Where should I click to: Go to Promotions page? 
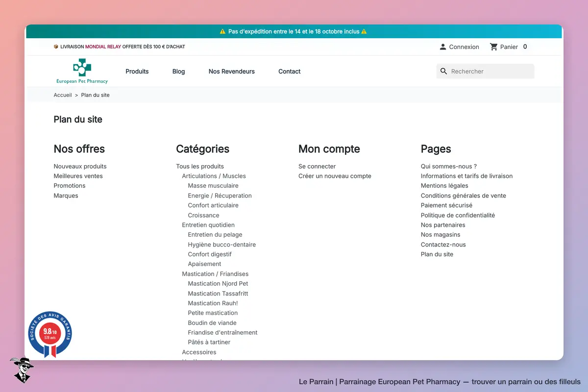click(x=70, y=186)
